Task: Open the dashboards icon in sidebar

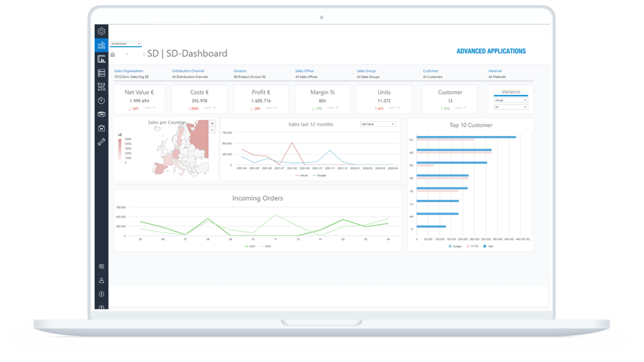Action: pyautogui.click(x=101, y=46)
